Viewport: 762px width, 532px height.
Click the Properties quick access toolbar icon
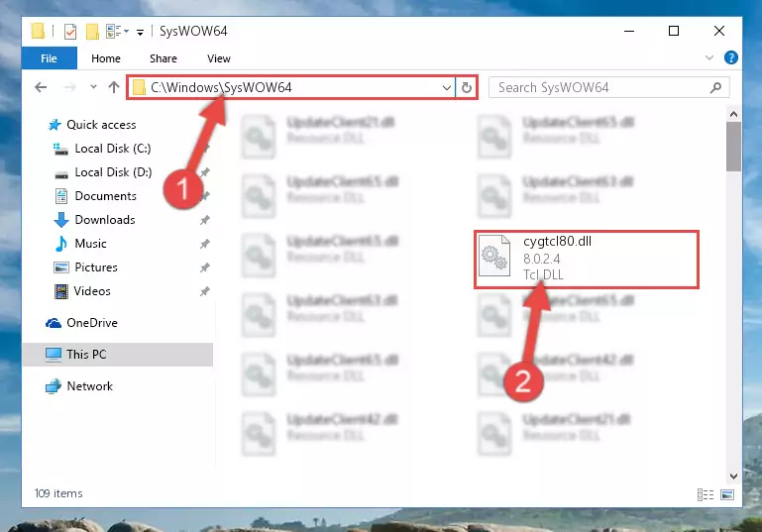point(70,32)
